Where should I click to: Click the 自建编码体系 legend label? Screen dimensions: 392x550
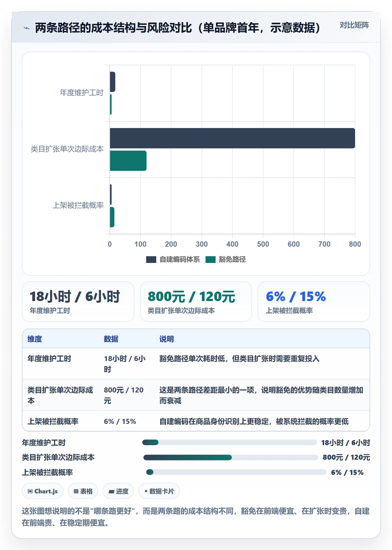[x=179, y=260]
